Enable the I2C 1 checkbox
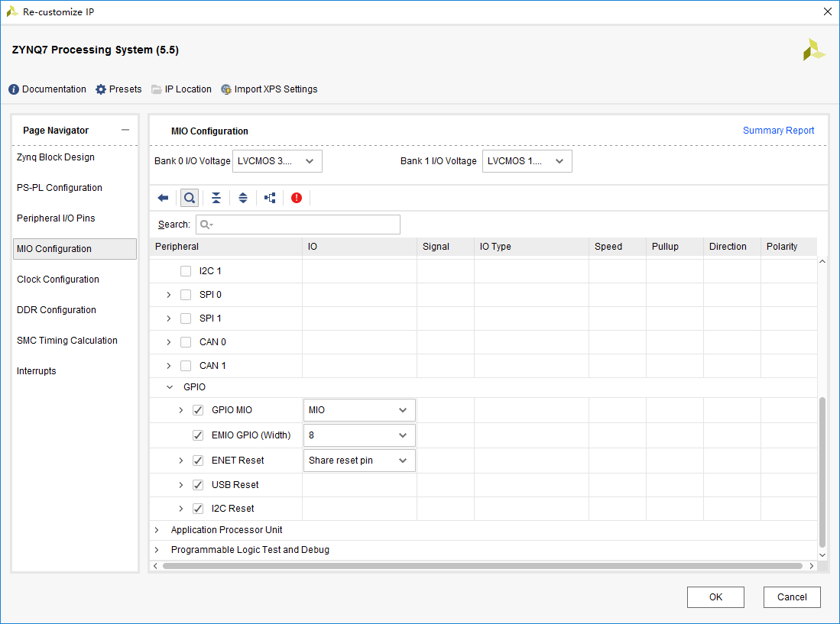 [186, 271]
